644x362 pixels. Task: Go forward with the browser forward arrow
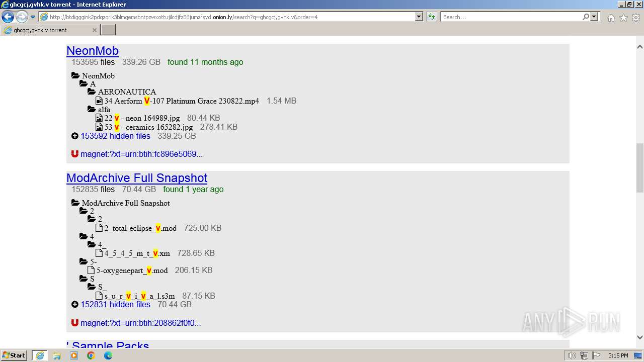click(x=22, y=17)
